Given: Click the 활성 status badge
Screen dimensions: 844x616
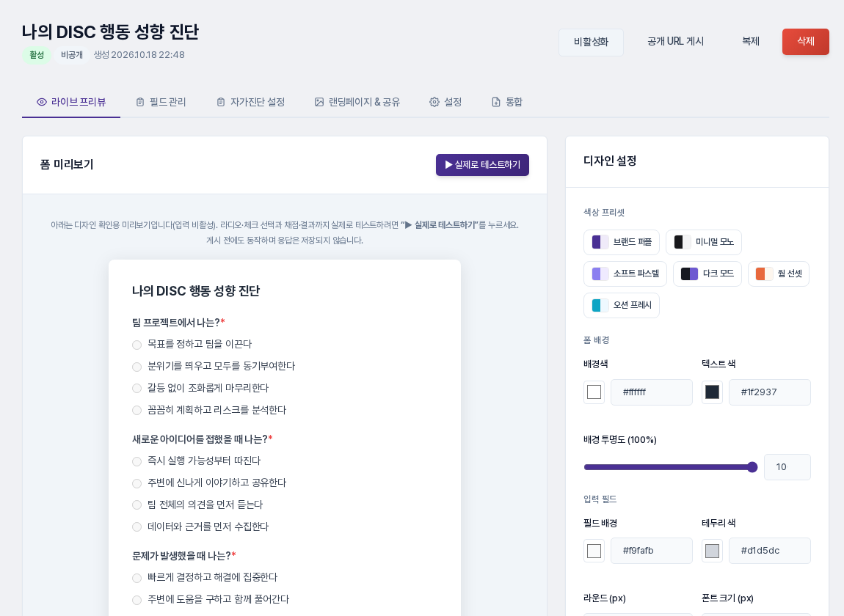Looking at the screenshot, I should coord(37,55).
